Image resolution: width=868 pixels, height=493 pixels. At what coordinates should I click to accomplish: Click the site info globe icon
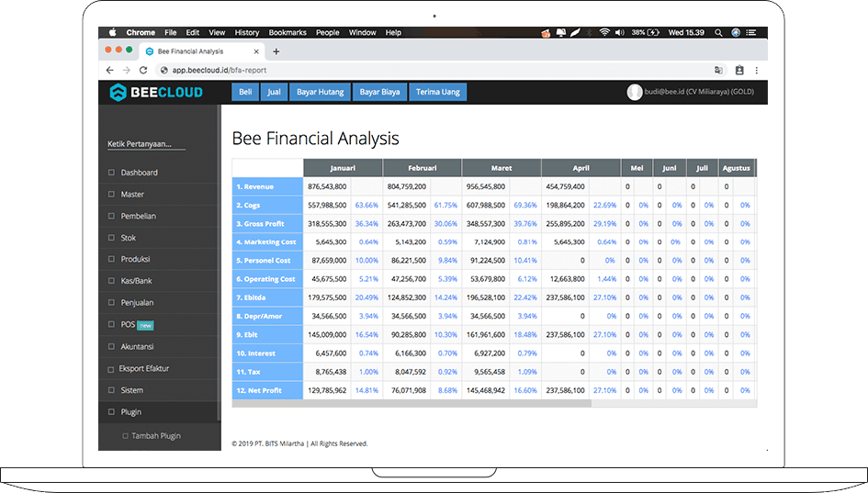coord(163,71)
